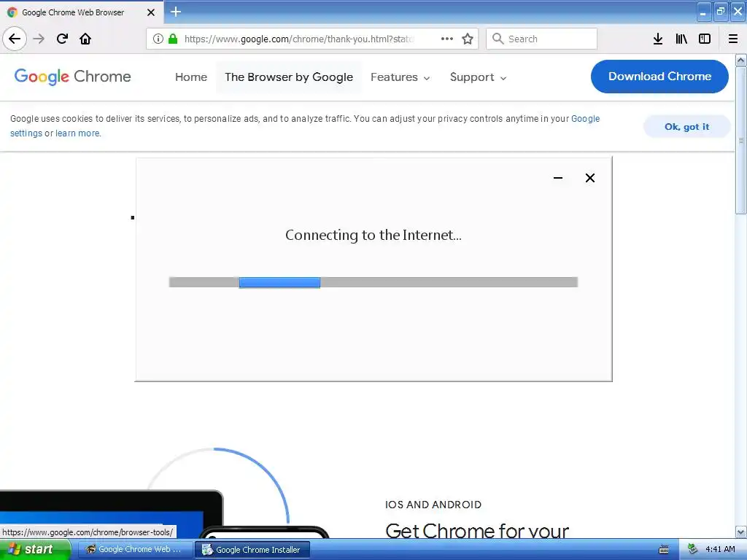Bookmark this page with the star icon

[x=468, y=39]
